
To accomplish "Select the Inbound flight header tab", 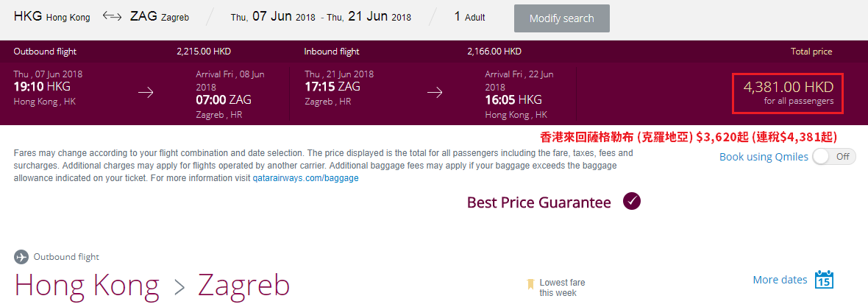I will (x=332, y=52).
